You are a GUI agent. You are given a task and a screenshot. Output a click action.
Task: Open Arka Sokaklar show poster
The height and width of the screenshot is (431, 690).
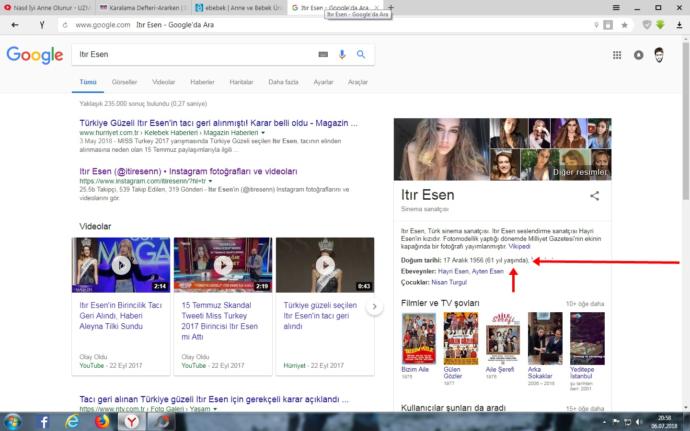[545, 339]
